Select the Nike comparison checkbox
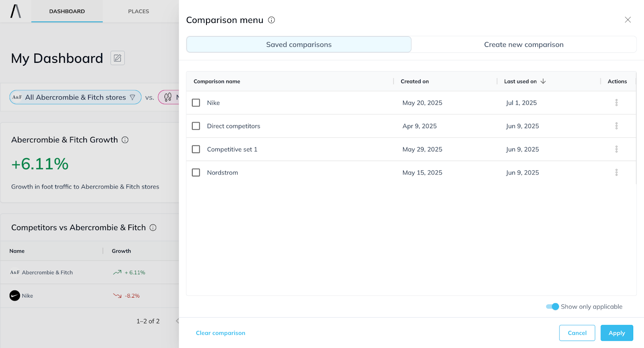The width and height of the screenshot is (644, 348). click(196, 103)
